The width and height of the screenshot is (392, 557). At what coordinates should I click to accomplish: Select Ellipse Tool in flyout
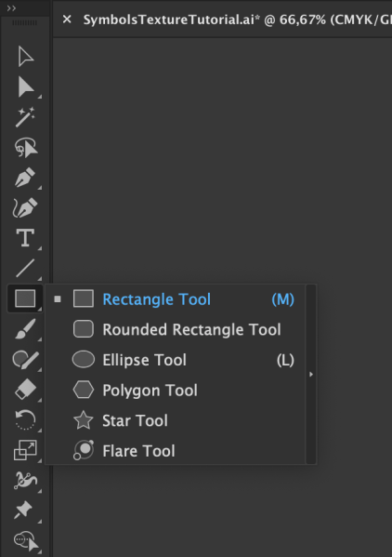click(176, 360)
